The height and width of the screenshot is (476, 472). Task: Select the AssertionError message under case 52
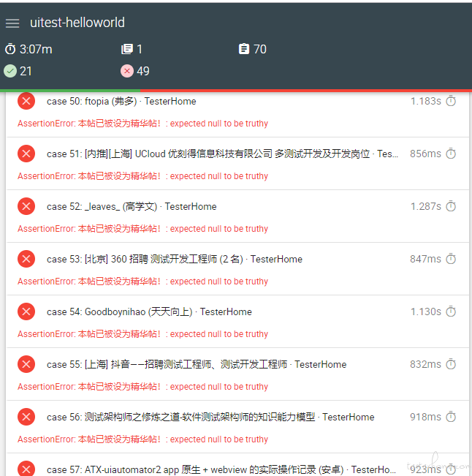pyautogui.click(x=143, y=229)
